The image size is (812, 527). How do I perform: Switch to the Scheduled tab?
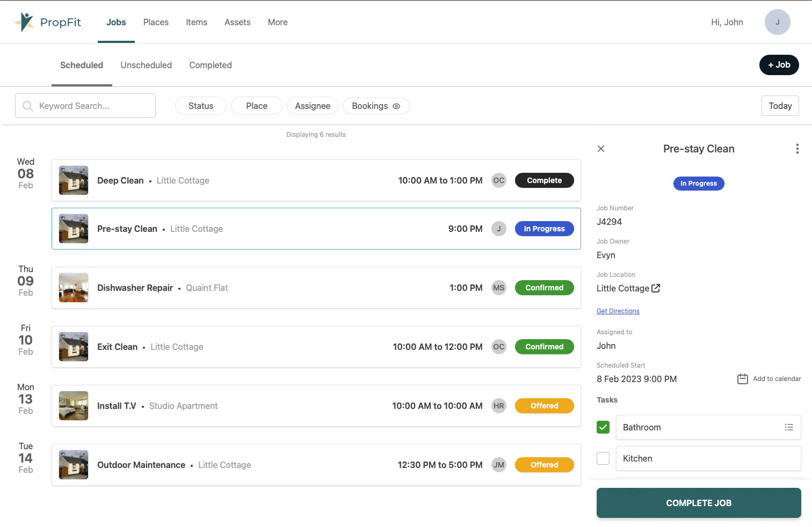click(x=82, y=65)
